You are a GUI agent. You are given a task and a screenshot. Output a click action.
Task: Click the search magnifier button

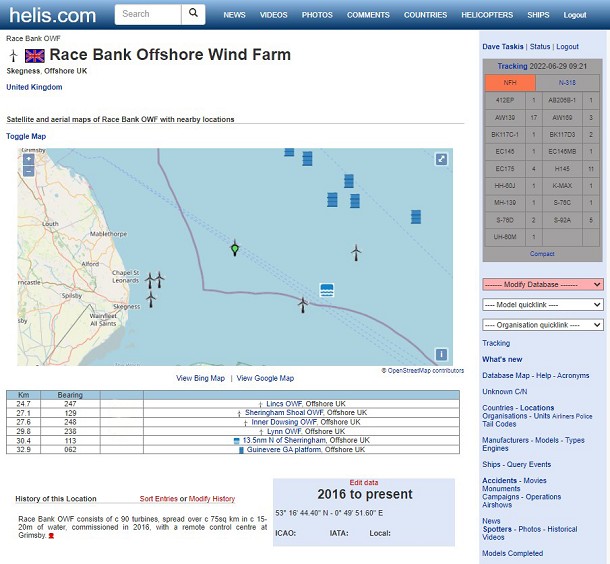(193, 14)
